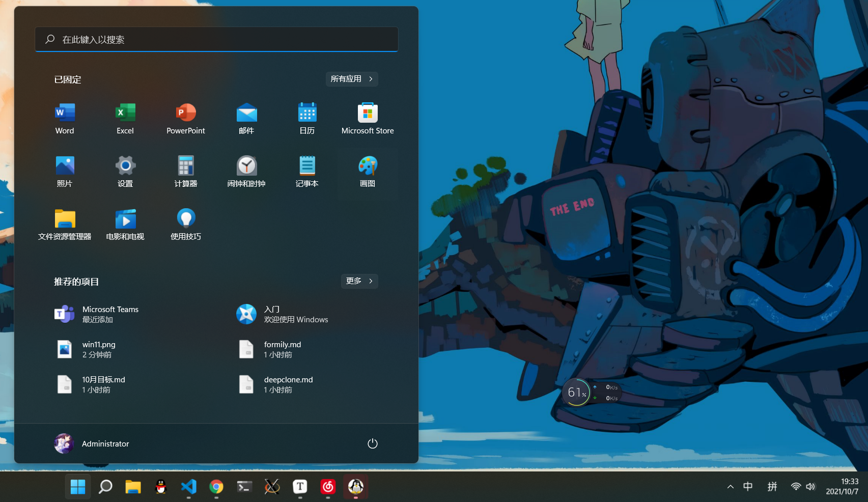Open 闹钟和时钟 app

click(x=246, y=172)
